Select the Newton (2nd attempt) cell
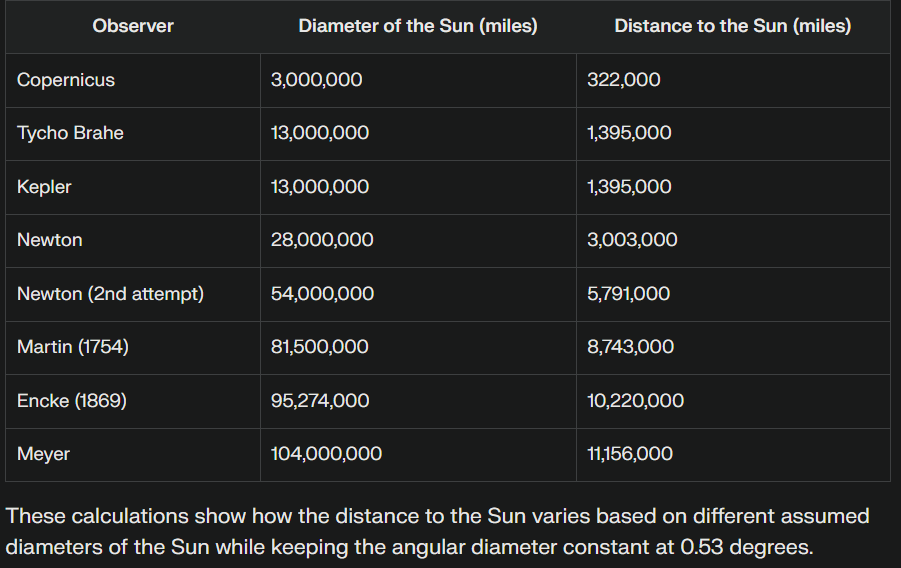The image size is (901, 568). pyautogui.click(x=110, y=294)
